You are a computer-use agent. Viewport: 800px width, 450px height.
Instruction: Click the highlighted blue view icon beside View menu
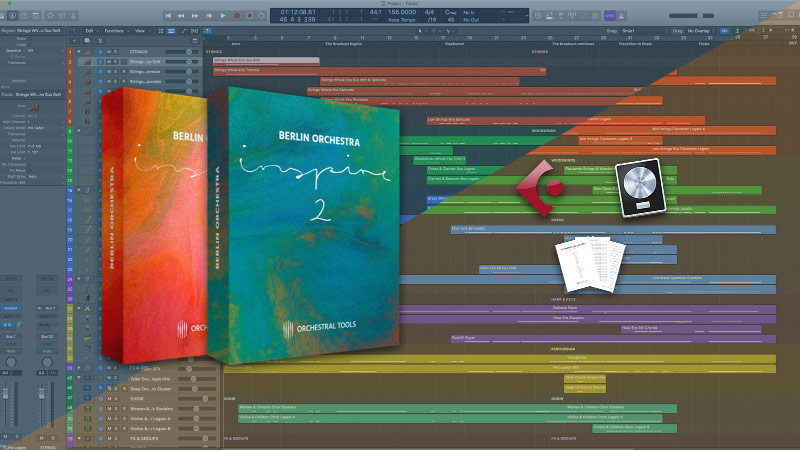(171, 31)
